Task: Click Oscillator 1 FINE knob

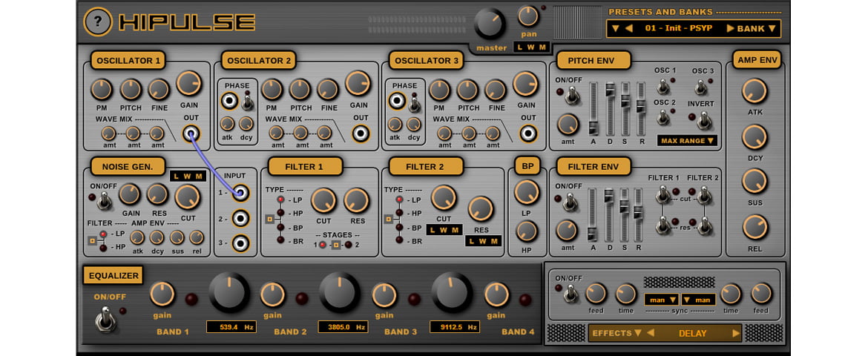Action: [x=158, y=89]
